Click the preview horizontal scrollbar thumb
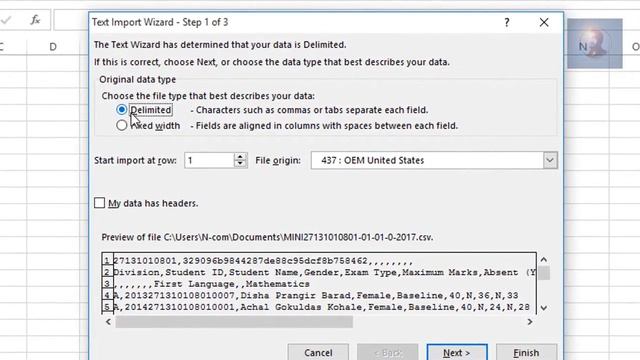The image size is (640, 360). click(x=234, y=322)
